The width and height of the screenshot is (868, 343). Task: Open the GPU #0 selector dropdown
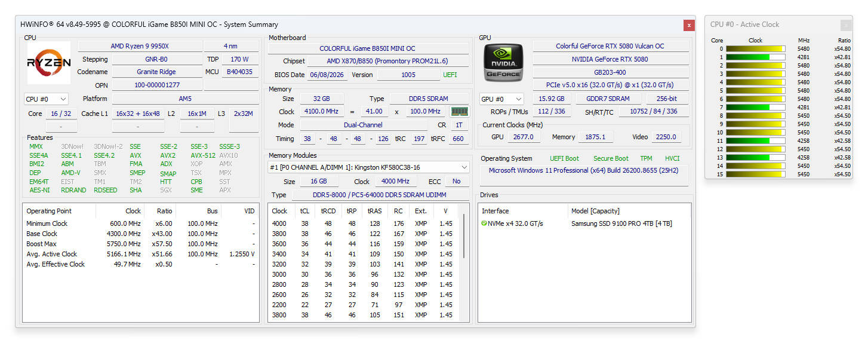502,99
